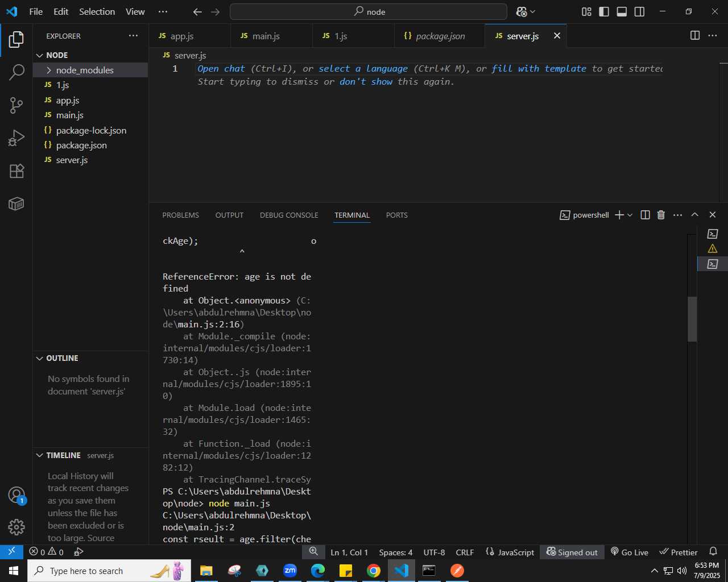Click the remote window indicator in status bar
This screenshot has width=728, height=582.
coord(11,552)
